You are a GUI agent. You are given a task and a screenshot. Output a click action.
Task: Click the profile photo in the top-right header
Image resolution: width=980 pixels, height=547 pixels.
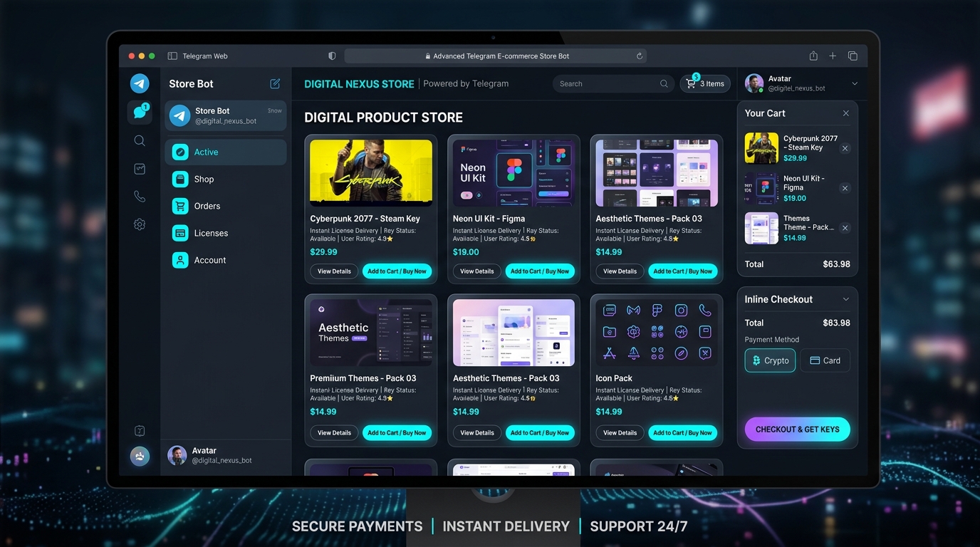(x=754, y=83)
